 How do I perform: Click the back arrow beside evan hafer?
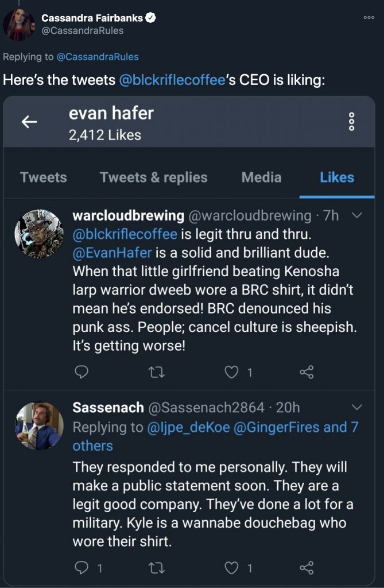click(x=29, y=122)
